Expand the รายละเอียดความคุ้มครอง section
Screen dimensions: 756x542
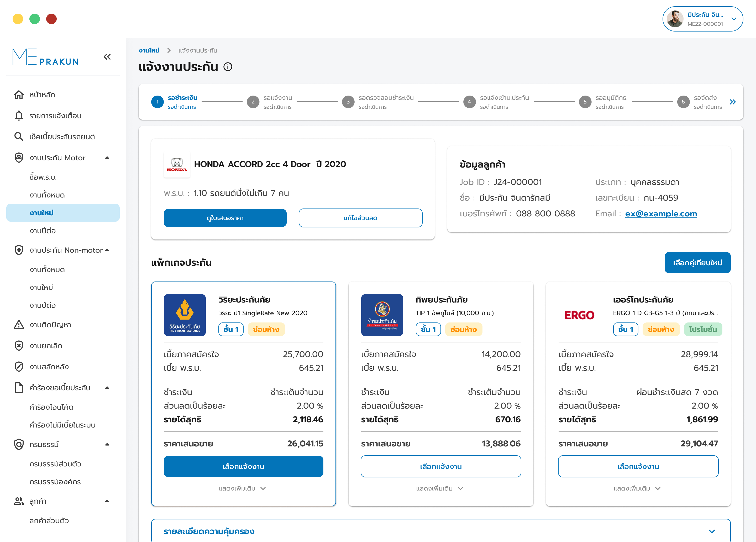click(x=712, y=531)
